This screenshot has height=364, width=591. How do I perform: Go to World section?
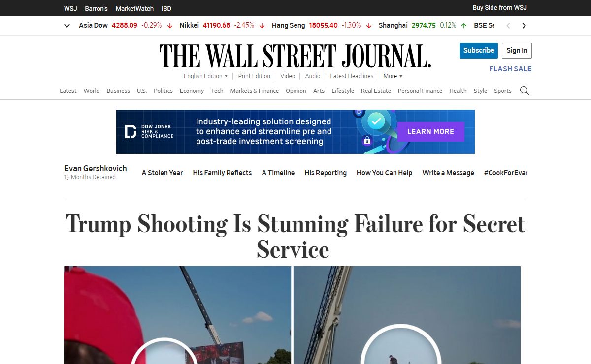tap(92, 91)
